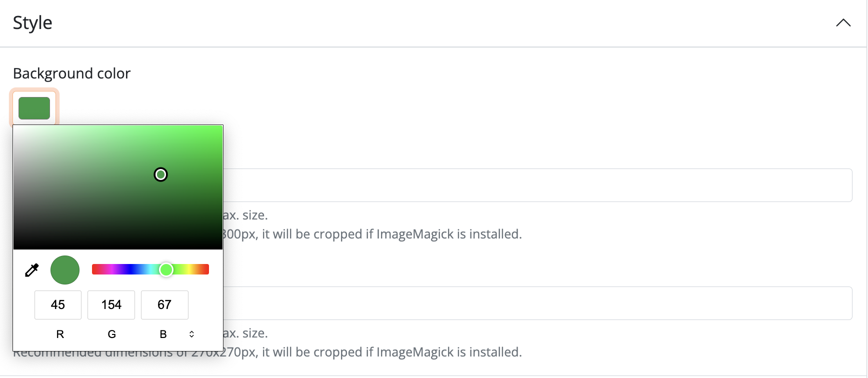Click the Background color label

click(71, 73)
